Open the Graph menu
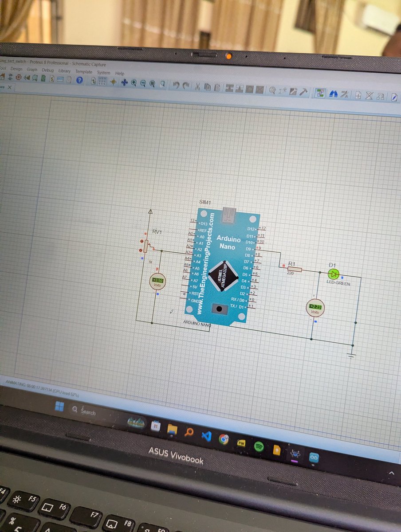Screen dimensions: 401x532 (x=32, y=69)
